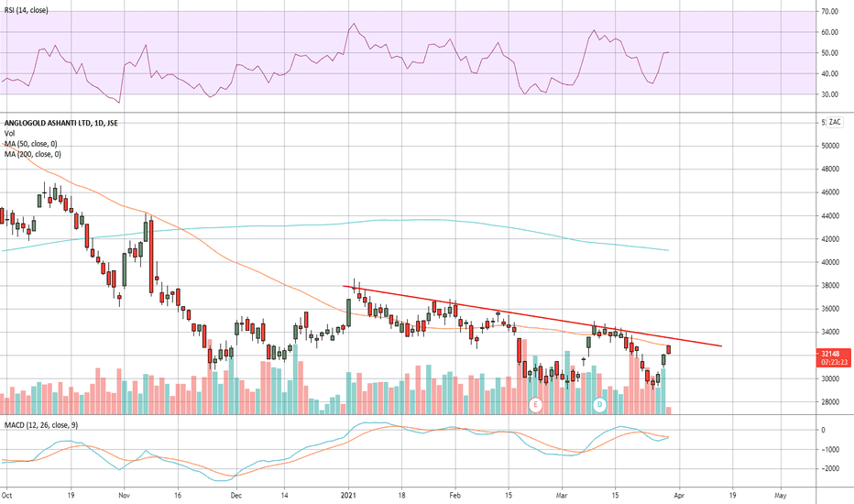Click the earnings 'E' marker on chart

(535, 404)
